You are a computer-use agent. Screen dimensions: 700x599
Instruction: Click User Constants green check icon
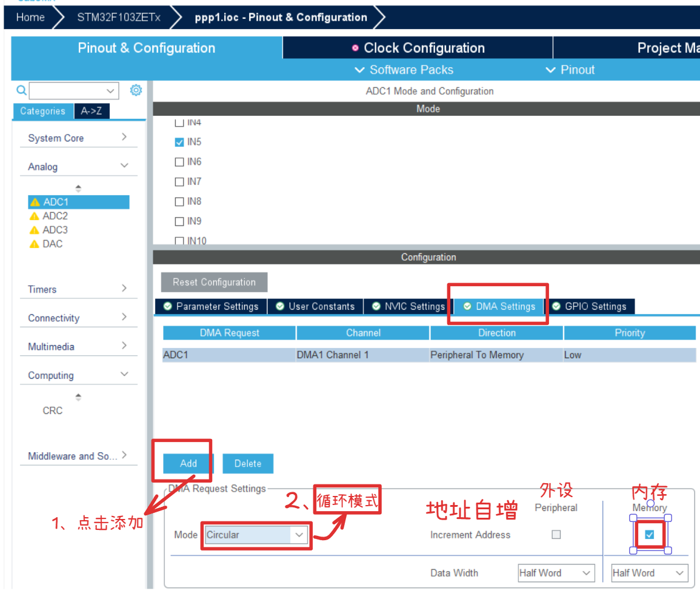[280, 306]
